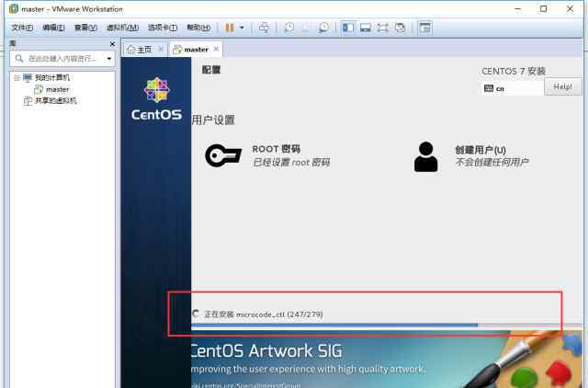
Task: Open the 帮助(H) menu
Action: pos(198,28)
